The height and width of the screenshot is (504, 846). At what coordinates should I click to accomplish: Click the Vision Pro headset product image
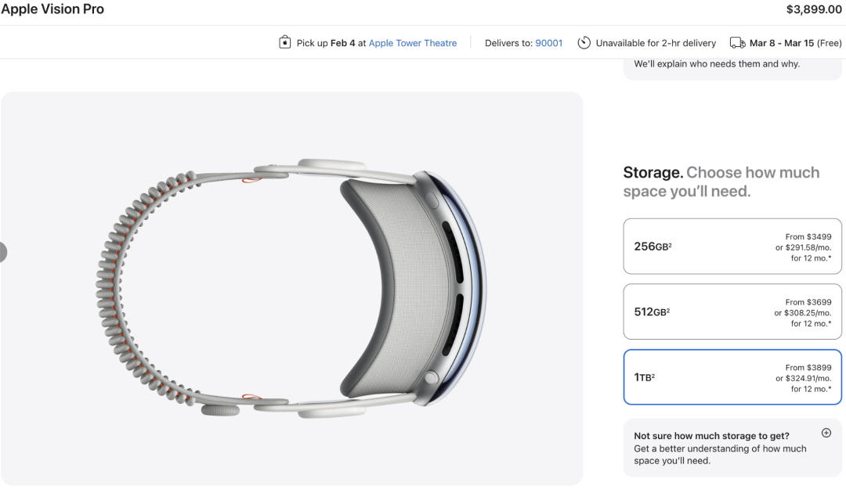coord(291,288)
